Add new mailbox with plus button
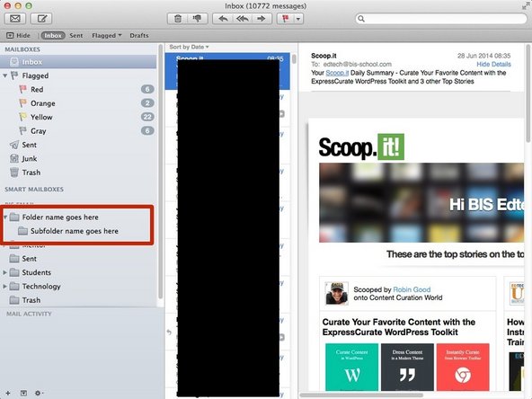The height and width of the screenshot is (399, 532). [x=8, y=393]
